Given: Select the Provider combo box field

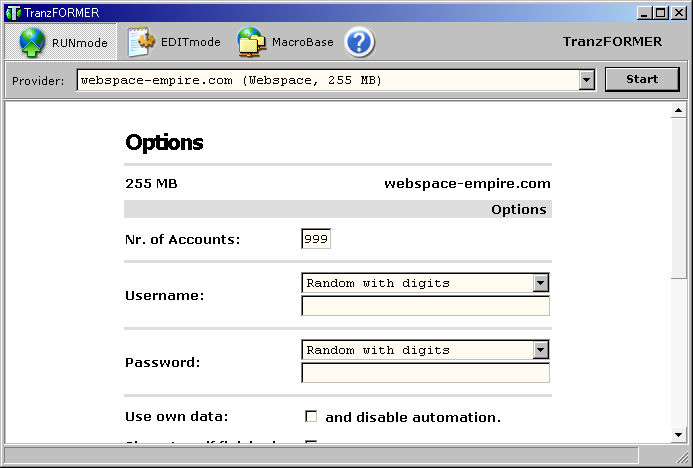Looking at the screenshot, I should pos(335,80).
